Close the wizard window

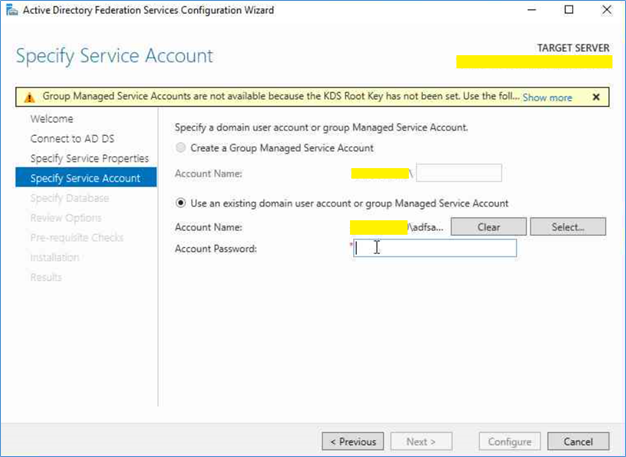606,10
